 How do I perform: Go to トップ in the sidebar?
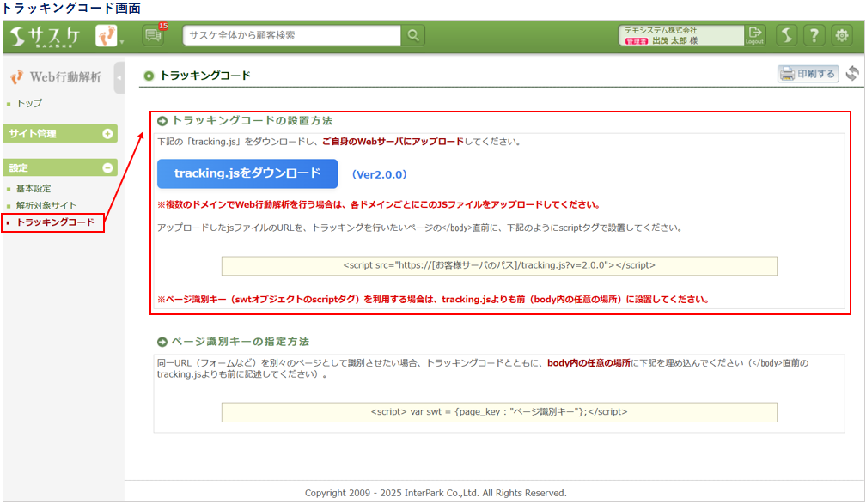(29, 103)
